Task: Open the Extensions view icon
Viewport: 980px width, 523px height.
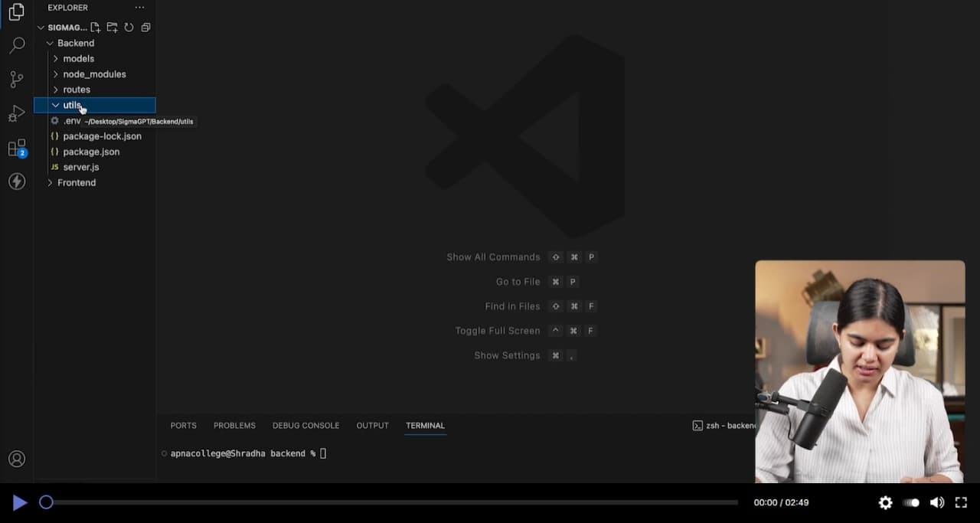Action: 16,148
